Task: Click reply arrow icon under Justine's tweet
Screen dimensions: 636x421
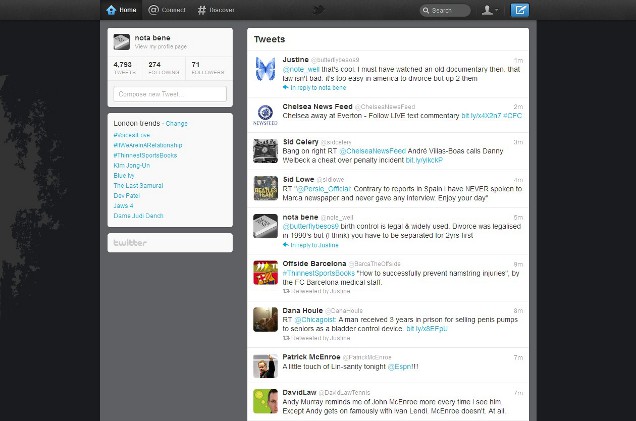Action: pyautogui.click(x=286, y=87)
